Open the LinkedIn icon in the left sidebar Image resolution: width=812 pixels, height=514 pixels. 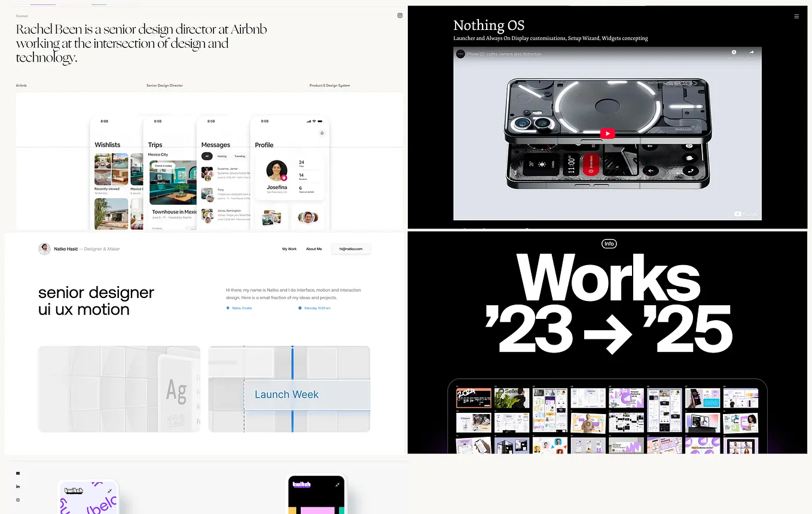[17, 486]
